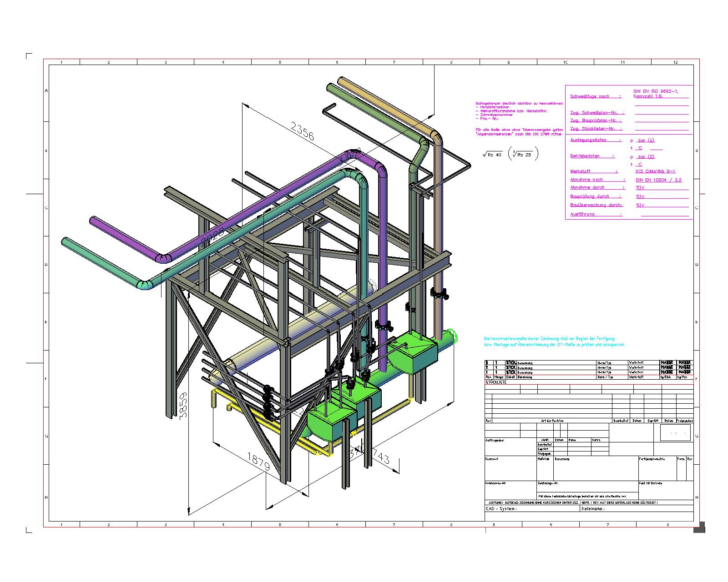
Task: Select the Schlagstempel marking note text
Action: point(519,104)
